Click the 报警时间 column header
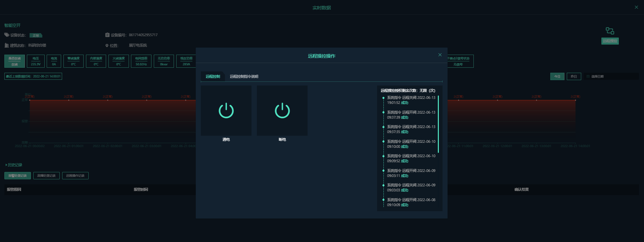Viewport: 644px width, 242px height. click(141, 189)
